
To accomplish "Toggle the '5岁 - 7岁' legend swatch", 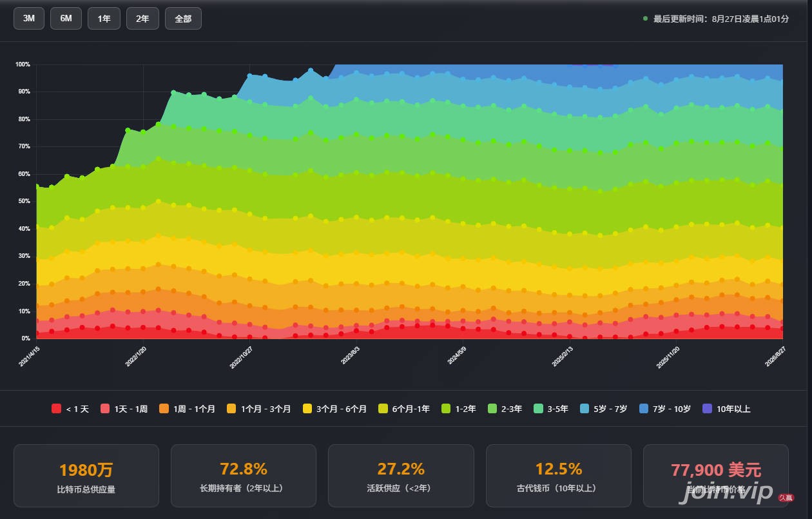I will pyautogui.click(x=585, y=409).
